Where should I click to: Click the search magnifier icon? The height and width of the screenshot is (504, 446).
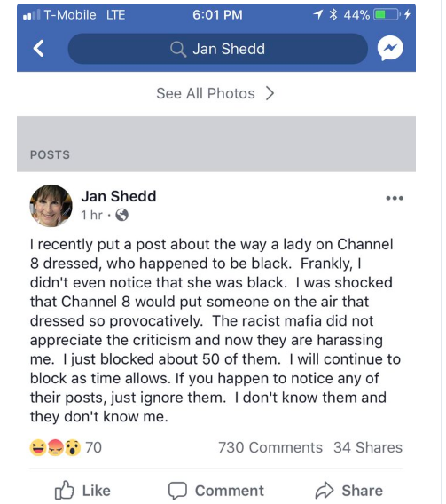click(178, 50)
